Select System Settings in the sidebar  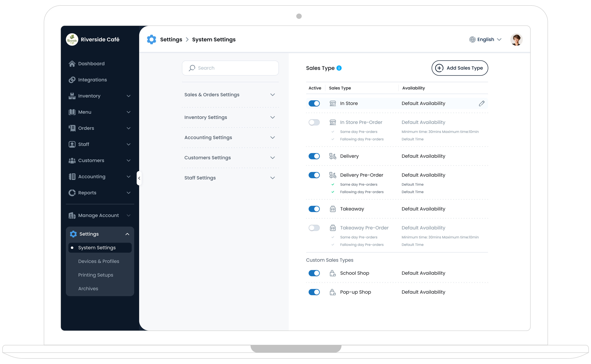click(x=97, y=248)
